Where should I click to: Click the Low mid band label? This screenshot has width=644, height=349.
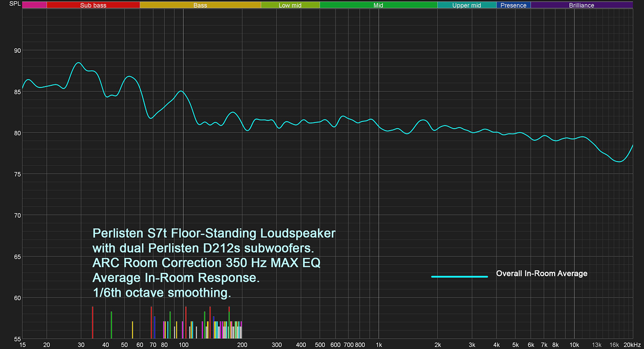pos(290,5)
